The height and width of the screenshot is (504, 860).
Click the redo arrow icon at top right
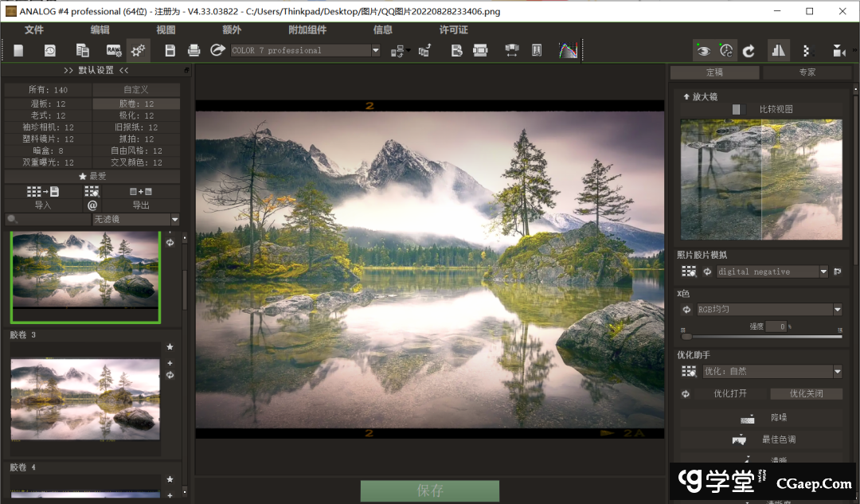click(749, 50)
